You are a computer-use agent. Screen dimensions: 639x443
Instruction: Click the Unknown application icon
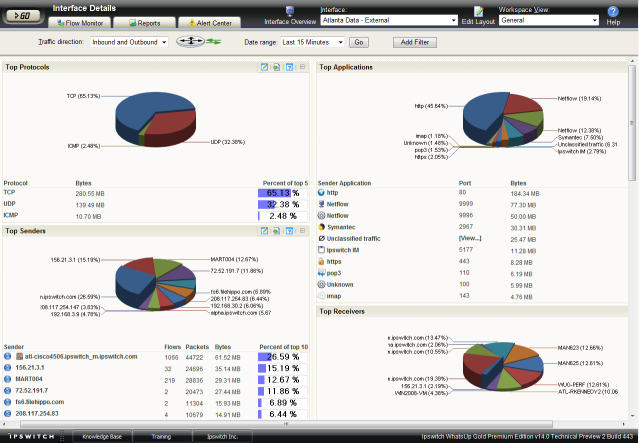pos(321,284)
